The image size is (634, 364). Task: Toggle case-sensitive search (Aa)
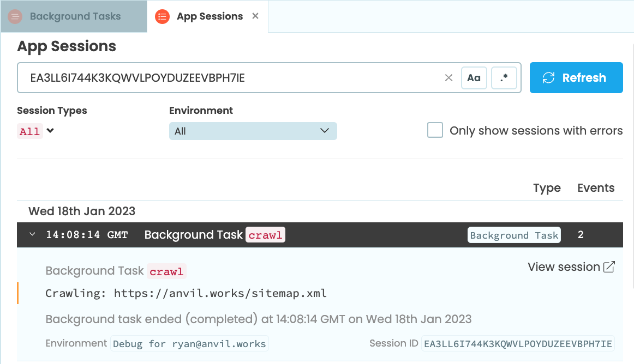click(x=474, y=78)
